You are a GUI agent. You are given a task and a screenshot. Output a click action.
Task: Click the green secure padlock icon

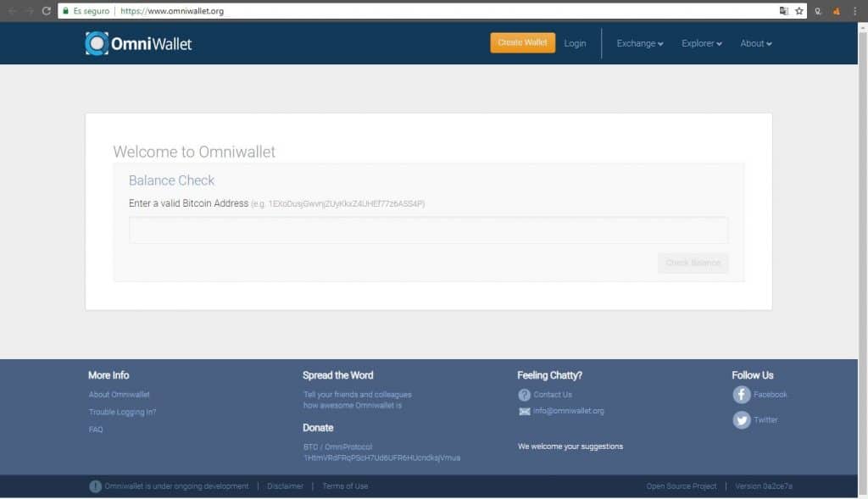[x=66, y=10]
